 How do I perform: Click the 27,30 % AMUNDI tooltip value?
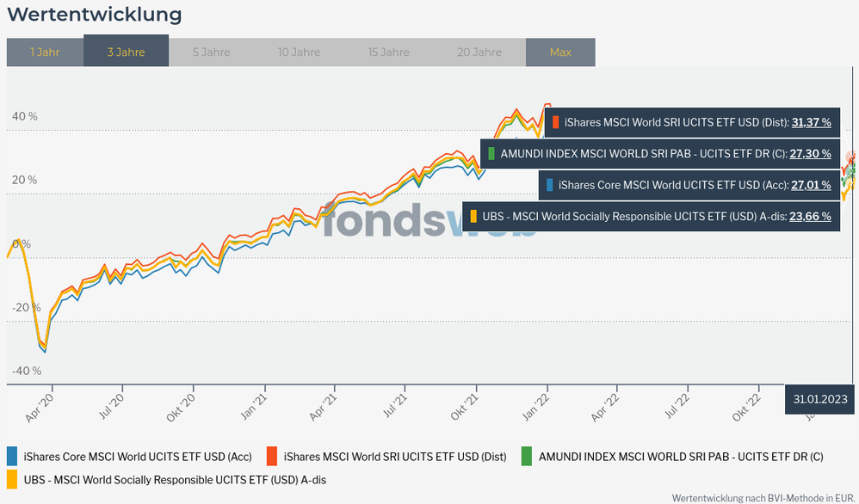click(x=812, y=154)
